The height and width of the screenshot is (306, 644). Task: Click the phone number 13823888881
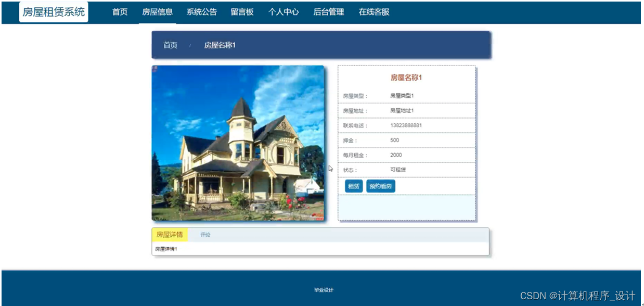coord(406,125)
